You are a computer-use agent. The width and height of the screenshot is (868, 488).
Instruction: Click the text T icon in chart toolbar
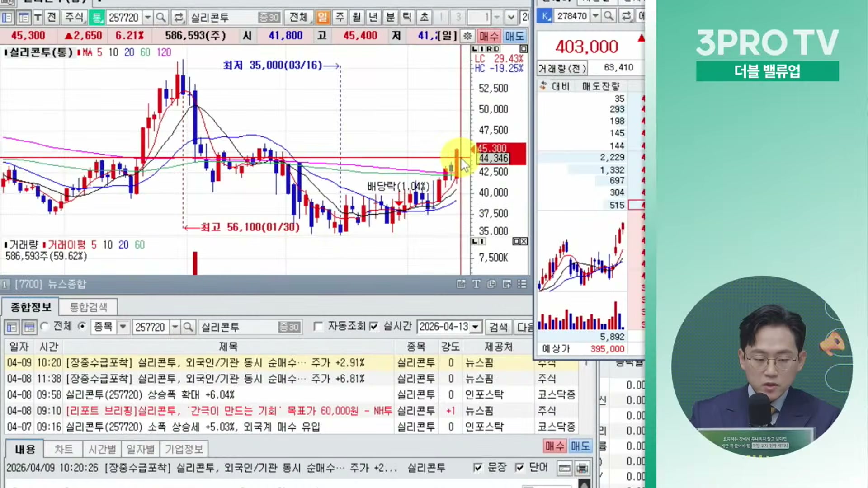38,18
